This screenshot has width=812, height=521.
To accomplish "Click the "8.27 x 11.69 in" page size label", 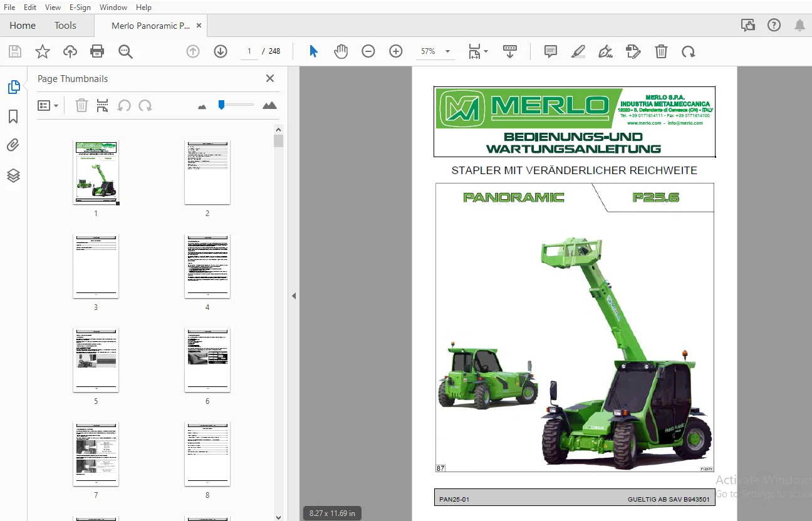I will click(332, 513).
